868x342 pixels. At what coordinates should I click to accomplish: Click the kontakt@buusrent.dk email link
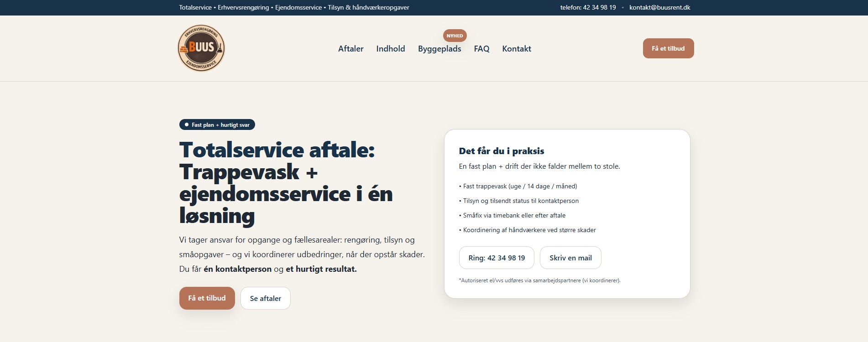(659, 7)
